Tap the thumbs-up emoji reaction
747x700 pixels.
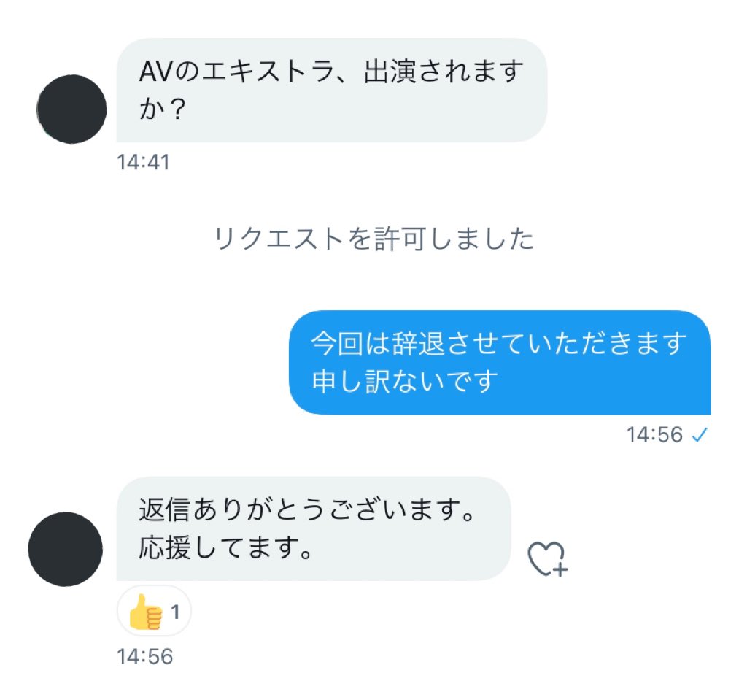click(146, 612)
